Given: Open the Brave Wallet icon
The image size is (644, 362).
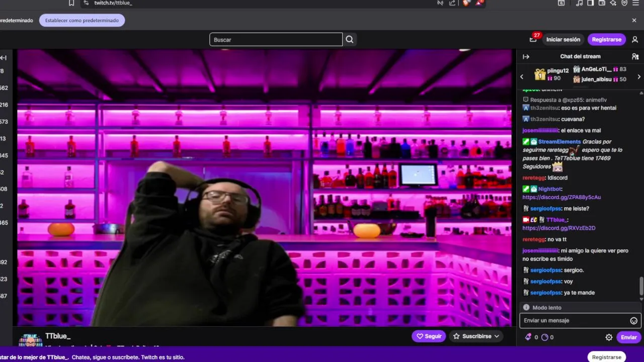Looking at the screenshot, I should point(601,3).
